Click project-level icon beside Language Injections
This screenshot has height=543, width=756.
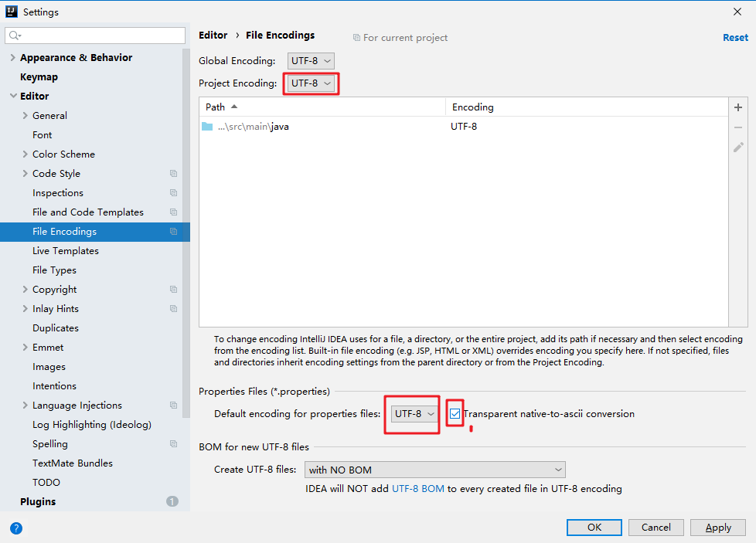(x=174, y=406)
